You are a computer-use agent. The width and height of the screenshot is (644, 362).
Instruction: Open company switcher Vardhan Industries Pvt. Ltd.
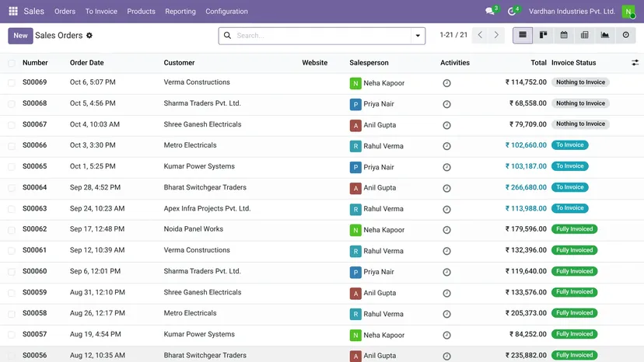click(x=572, y=12)
